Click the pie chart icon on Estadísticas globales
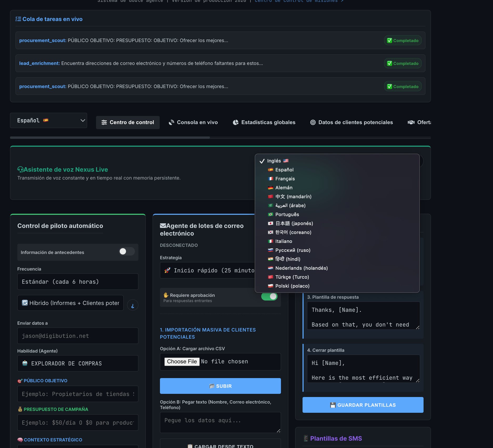Viewport: 493px width, 448px height. 236,123
